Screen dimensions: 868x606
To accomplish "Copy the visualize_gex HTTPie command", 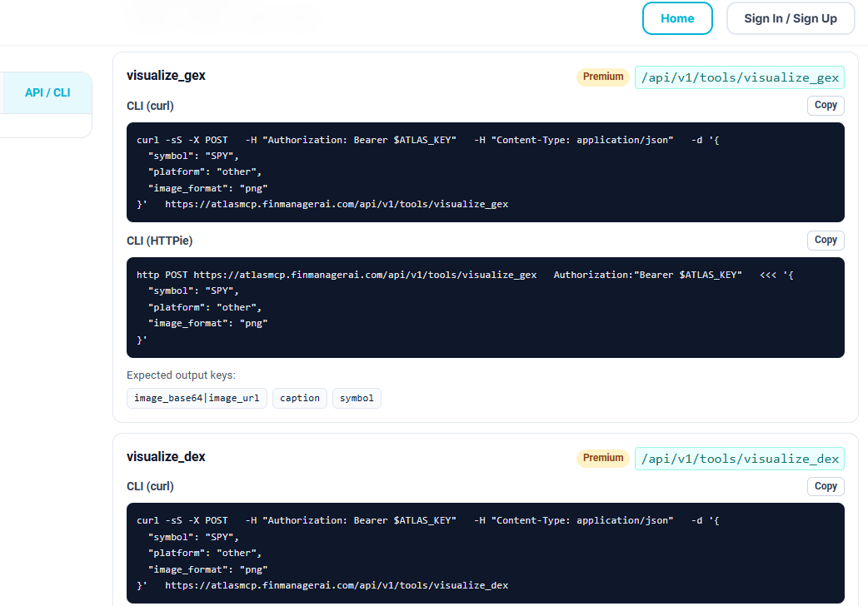I will click(x=826, y=241).
